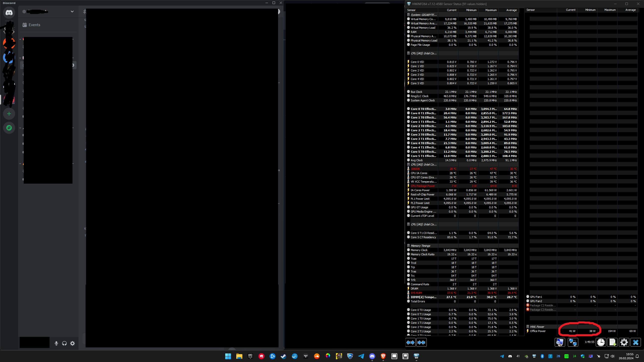Add a server with the plus icon
Viewport: 644px width, 362px height.
point(9,114)
